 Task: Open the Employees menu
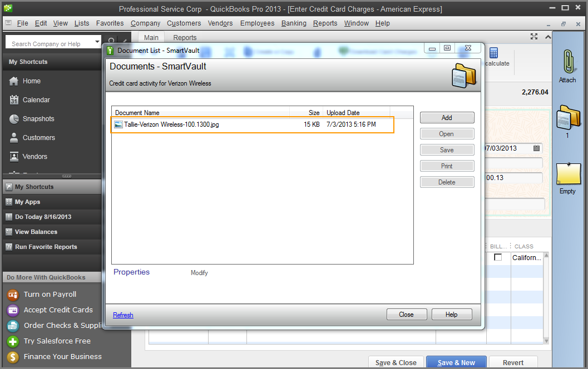(257, 23)
